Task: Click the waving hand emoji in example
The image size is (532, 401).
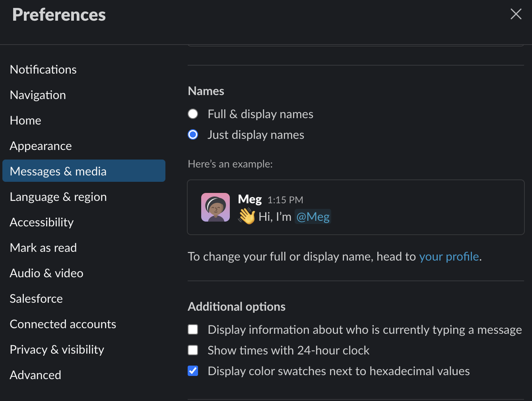Action: point(247,216)
